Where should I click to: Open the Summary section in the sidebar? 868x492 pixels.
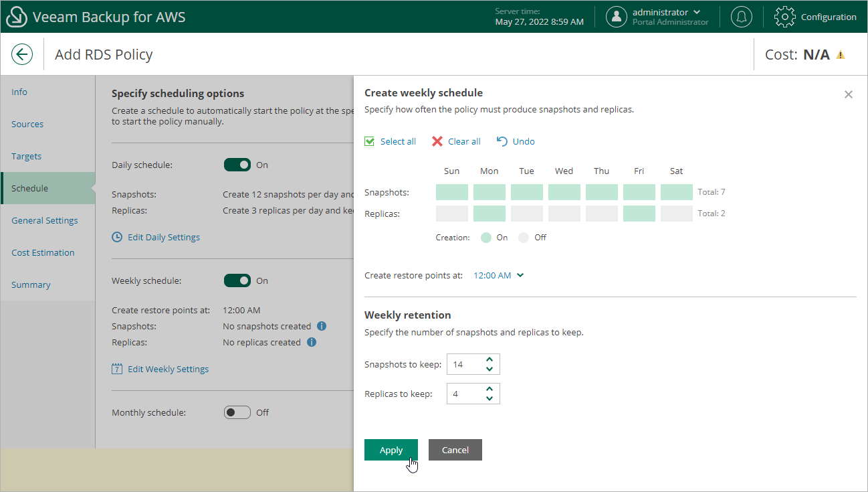point(31,284)
